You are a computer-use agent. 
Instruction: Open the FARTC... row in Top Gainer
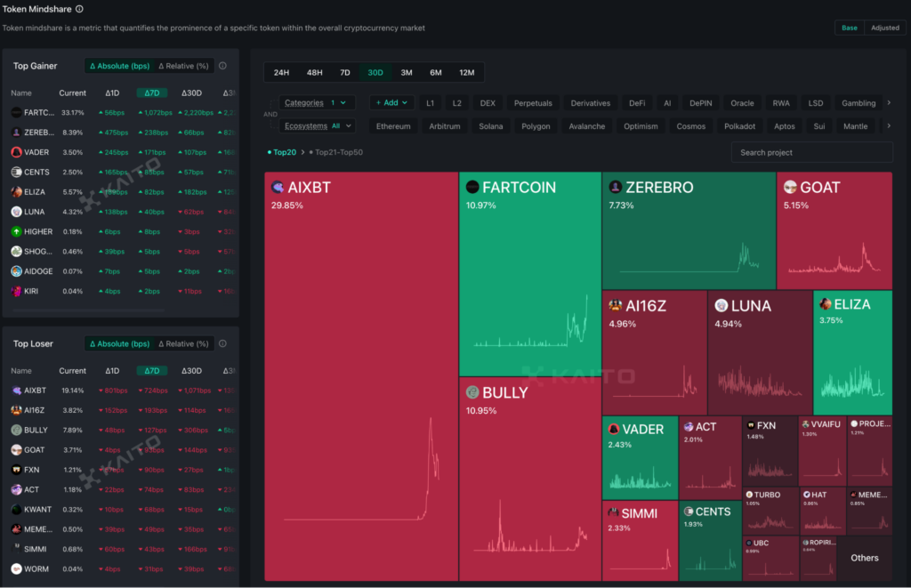pyautogui.click(x=121, y=113)
